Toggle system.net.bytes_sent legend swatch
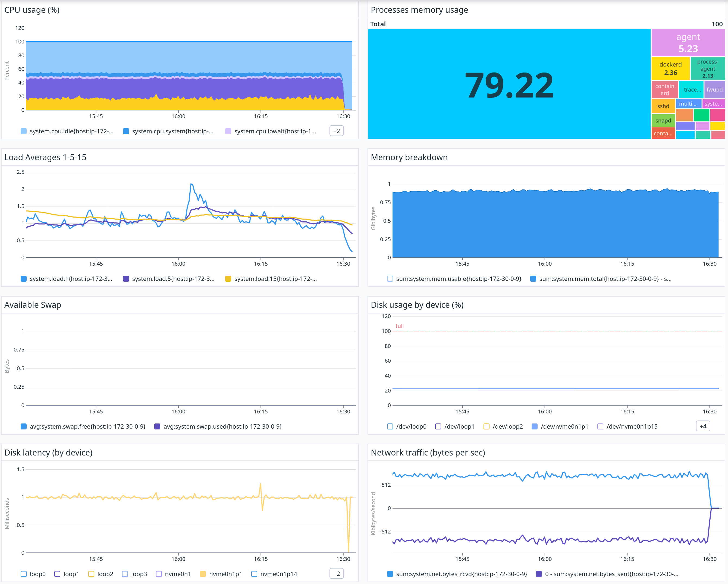The width and height of the screenshot is (728, 584). [x=539, y=574]
